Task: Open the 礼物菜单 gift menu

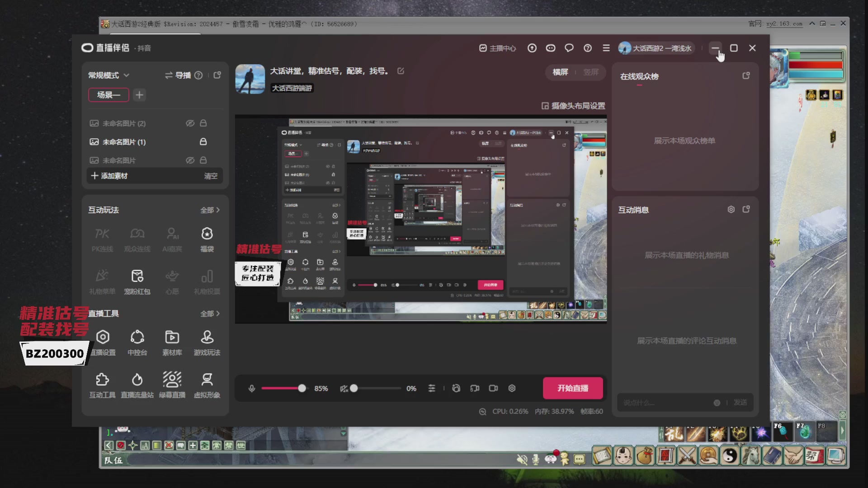Action: coord(102,282)
